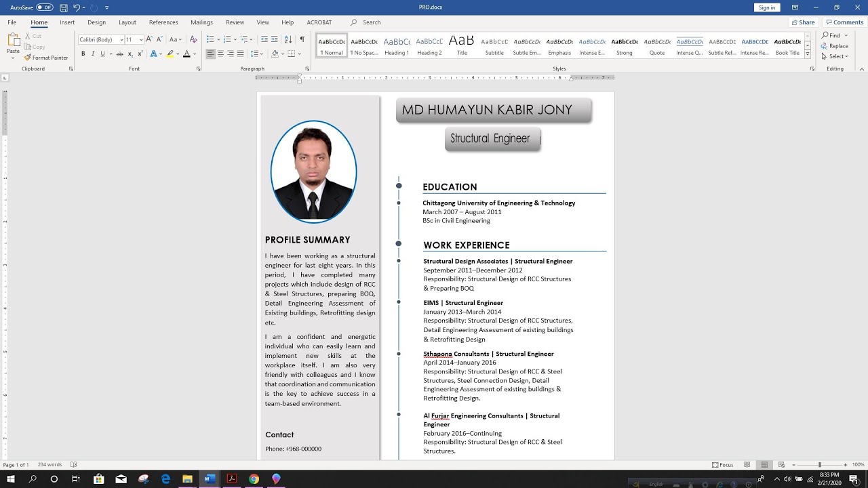Align text to the right
The width and height of the screenshot is (868, 488).
tap(230, 54)
